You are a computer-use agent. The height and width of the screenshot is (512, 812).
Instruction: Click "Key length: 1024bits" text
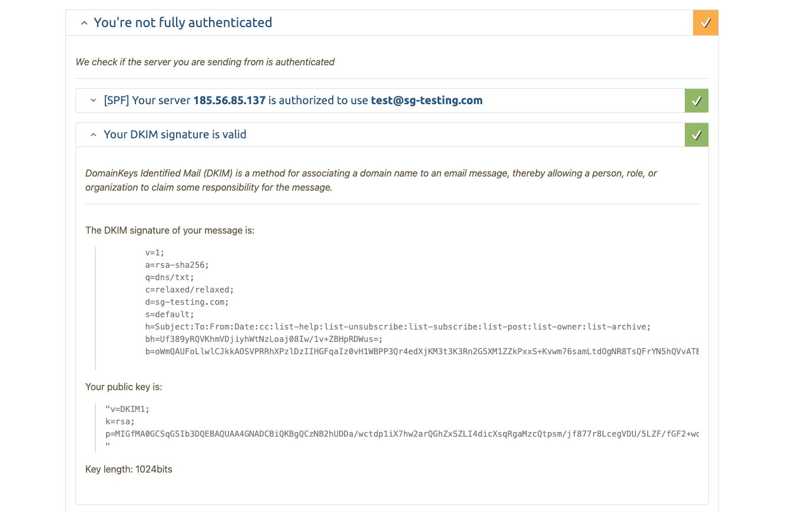[x=129, y=470]
